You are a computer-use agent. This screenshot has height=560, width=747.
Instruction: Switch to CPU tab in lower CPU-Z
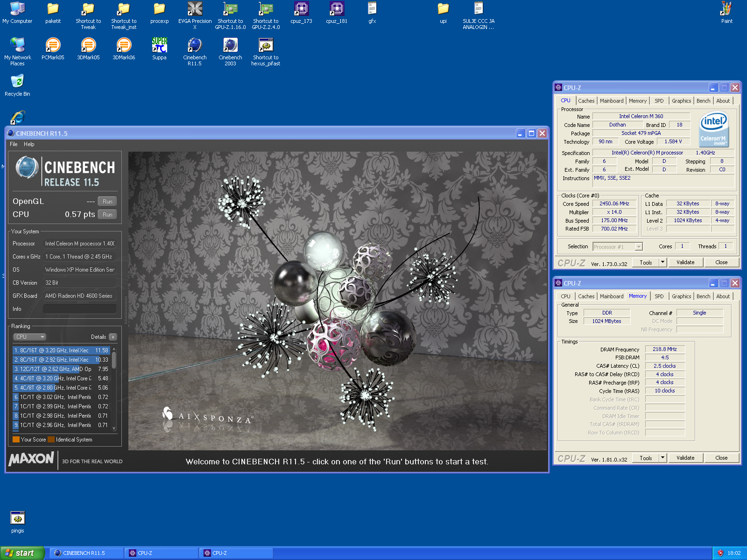(x=565, y=296)
